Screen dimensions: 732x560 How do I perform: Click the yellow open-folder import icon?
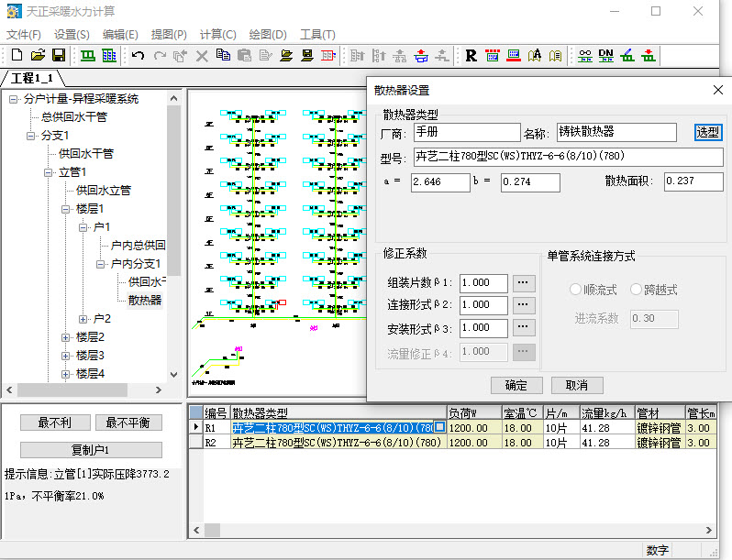(x=286, y=56)
